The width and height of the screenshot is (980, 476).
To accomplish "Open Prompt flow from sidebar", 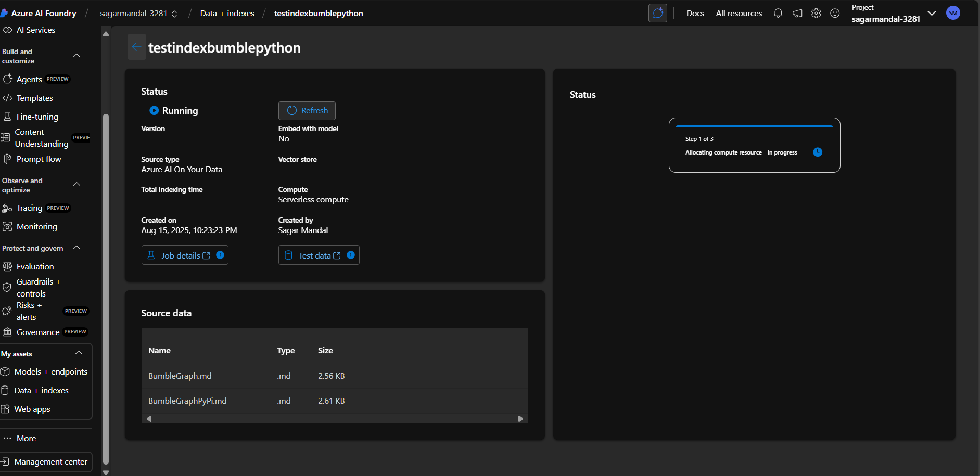I will coord(39,159).
